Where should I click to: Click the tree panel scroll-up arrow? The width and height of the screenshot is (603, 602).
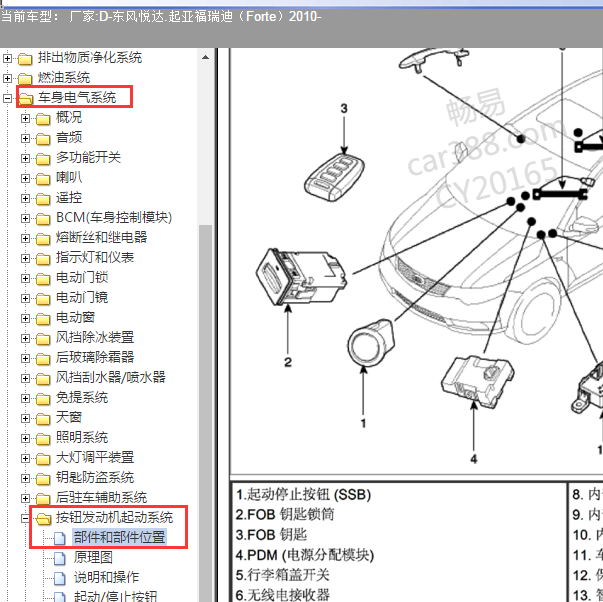[x=205, y=58]
